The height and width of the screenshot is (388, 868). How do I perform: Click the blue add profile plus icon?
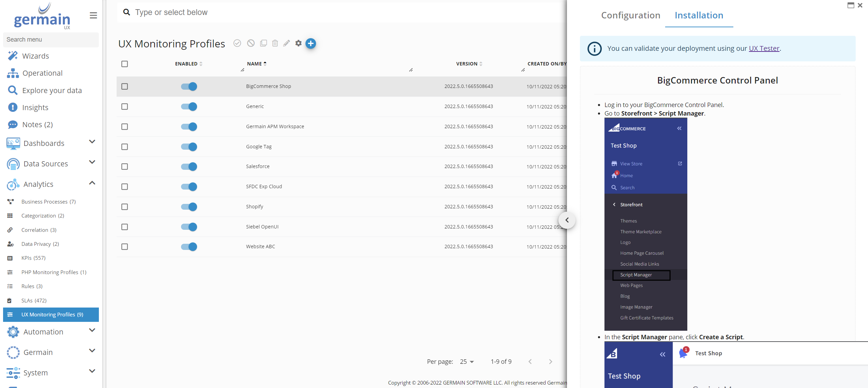[x=311, y=43]
